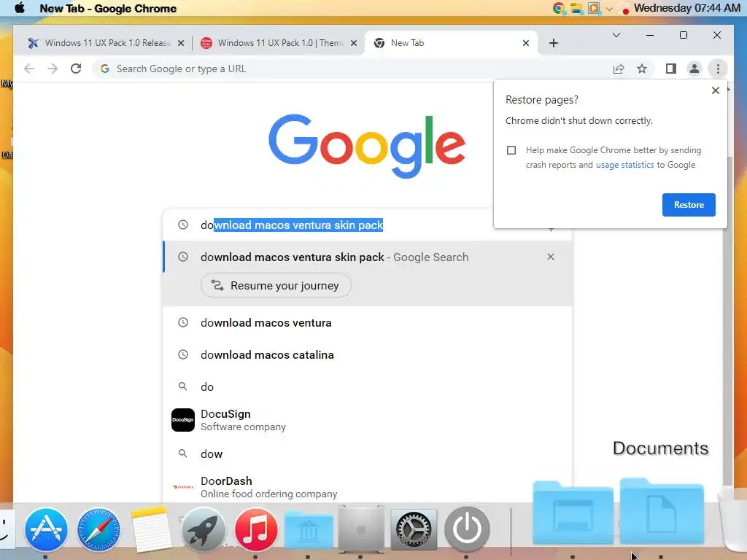Open the library folder in the dock

[x=309, y=531]
